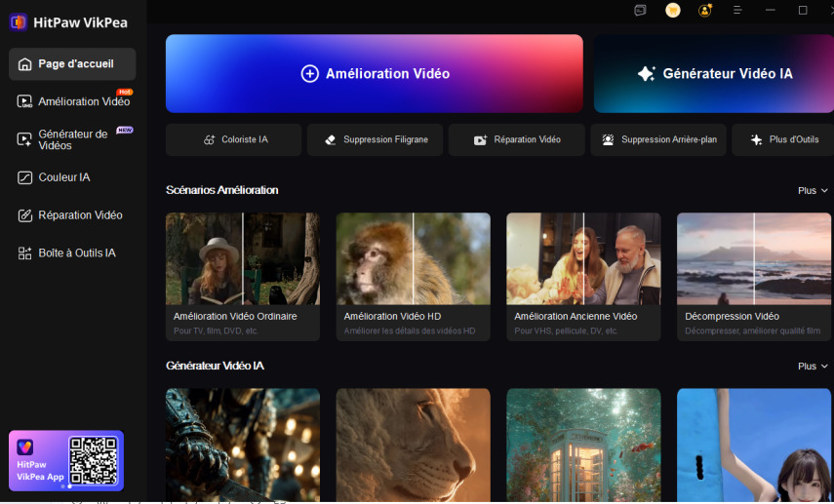
Task: Open Réparation Vidéo in the sidebar
Action: [72, 215]
